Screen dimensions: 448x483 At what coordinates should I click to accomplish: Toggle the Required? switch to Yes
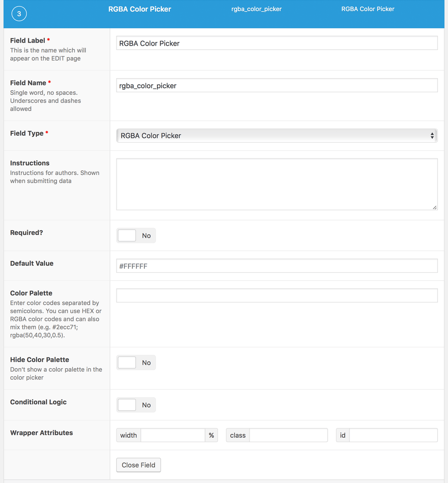coord(126,235)
